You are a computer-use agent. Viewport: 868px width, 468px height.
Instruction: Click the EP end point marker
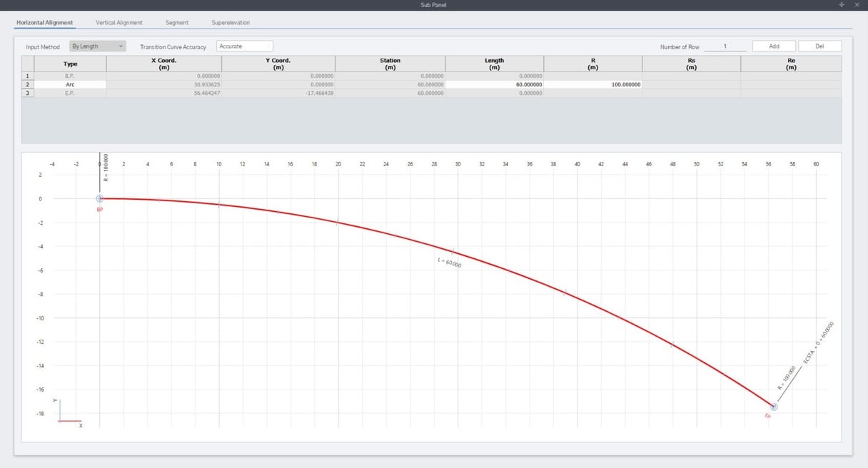click(x=774, y=407)
